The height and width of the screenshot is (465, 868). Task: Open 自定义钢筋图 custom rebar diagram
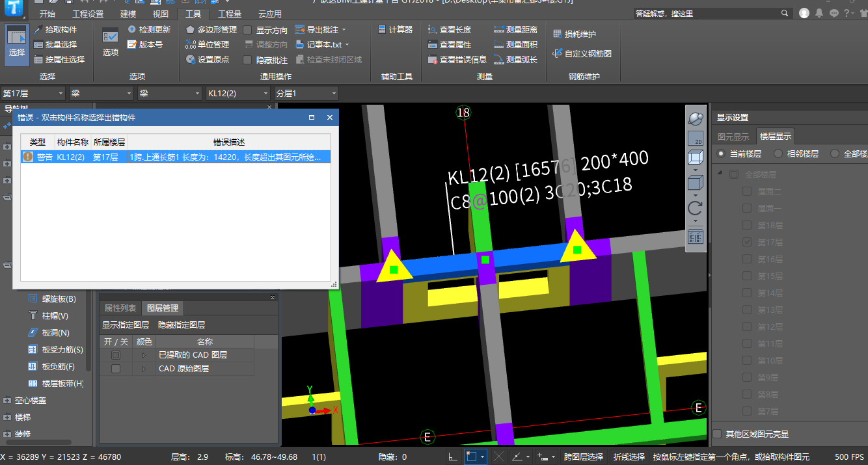click(x=582, y=54)
